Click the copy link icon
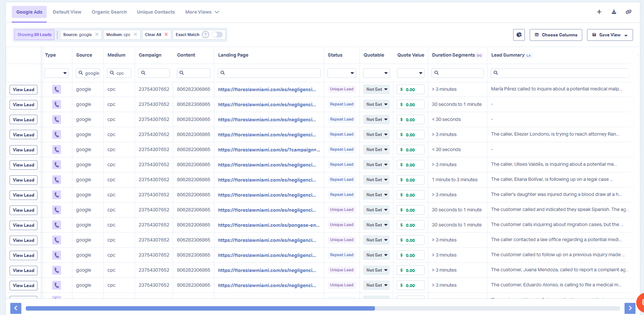 tap(629, 12)
